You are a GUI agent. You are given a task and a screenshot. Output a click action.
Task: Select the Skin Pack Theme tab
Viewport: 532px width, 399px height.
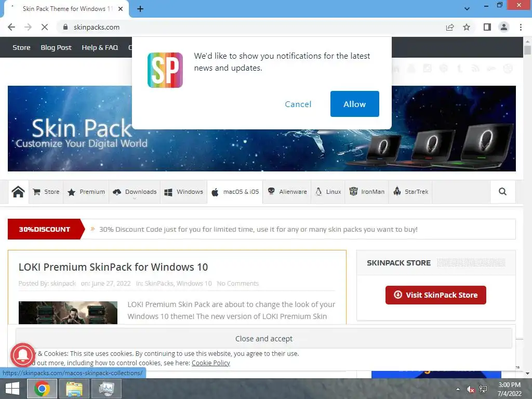tap(66, 9)
